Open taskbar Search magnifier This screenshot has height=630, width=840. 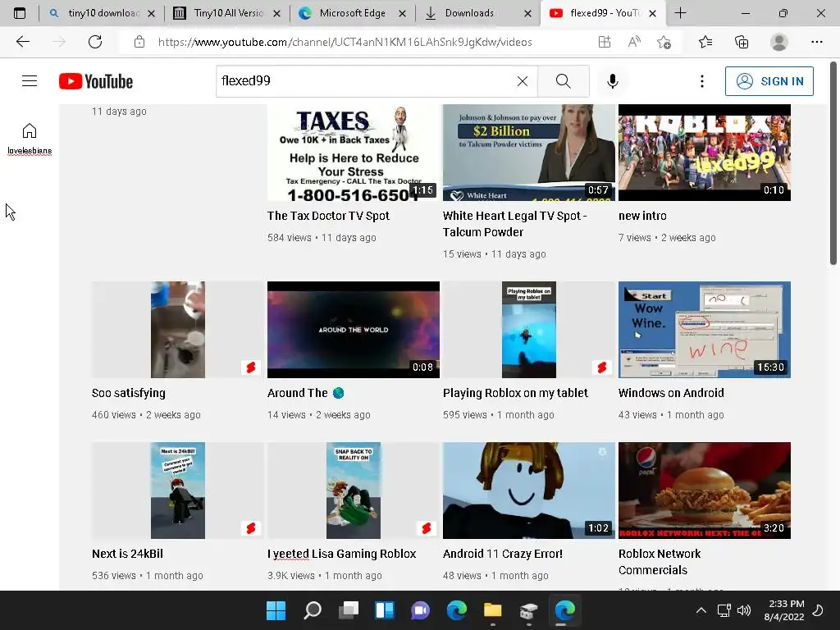click(x=313, y=610)
